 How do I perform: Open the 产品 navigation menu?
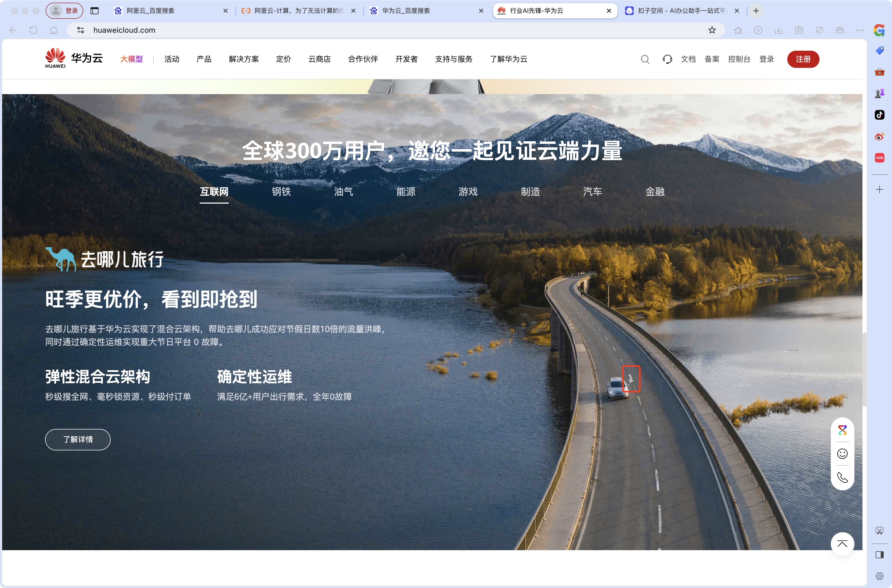coord(204,59)
